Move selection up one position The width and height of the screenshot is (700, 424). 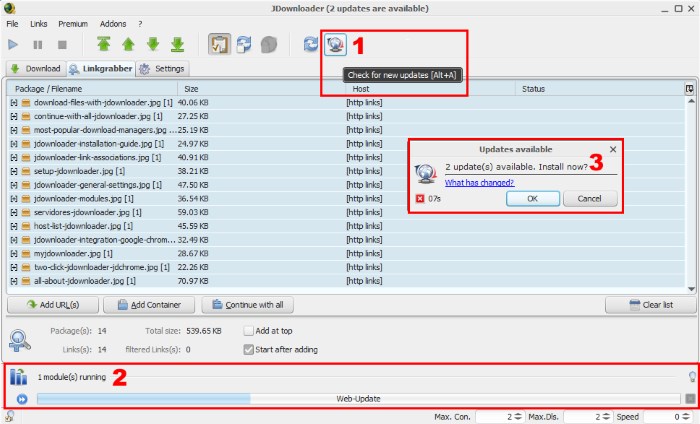128,44
